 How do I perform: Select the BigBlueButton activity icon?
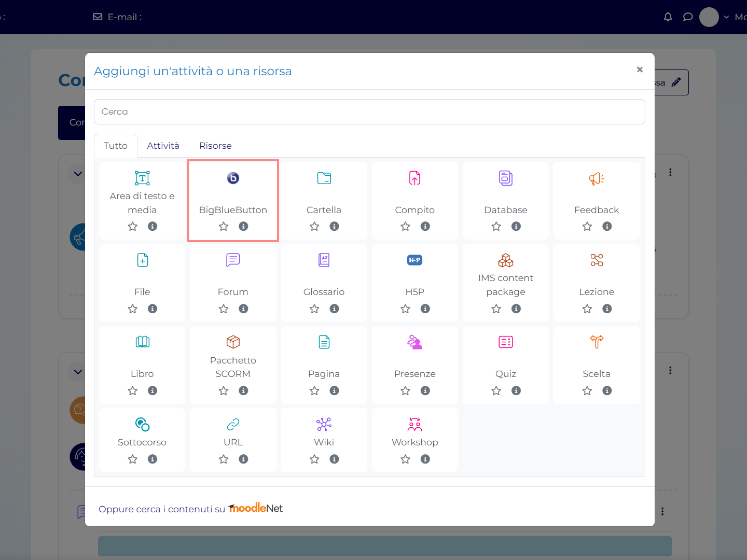coord(233,178)
